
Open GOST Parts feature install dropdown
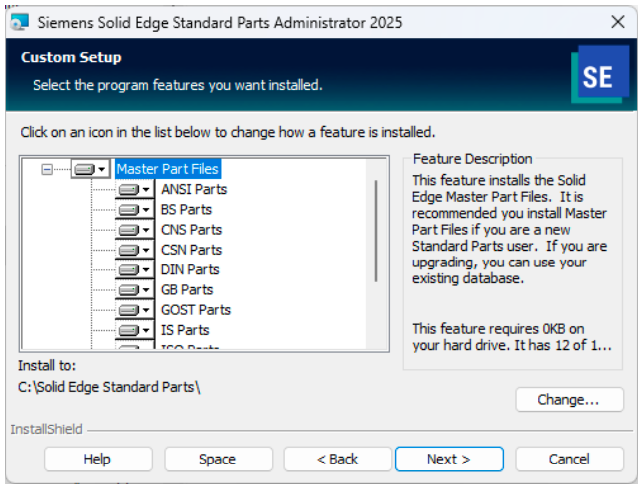[x=135, y=310]
